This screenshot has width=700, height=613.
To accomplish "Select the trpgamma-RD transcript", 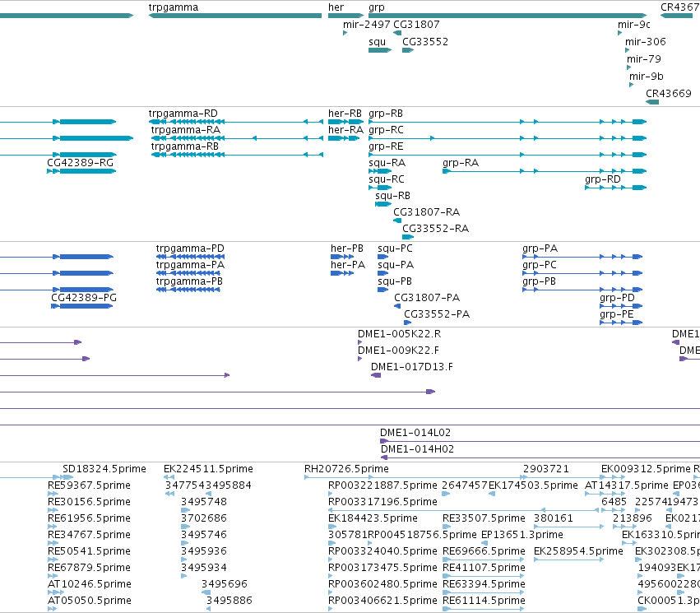I will coord(183,114).
